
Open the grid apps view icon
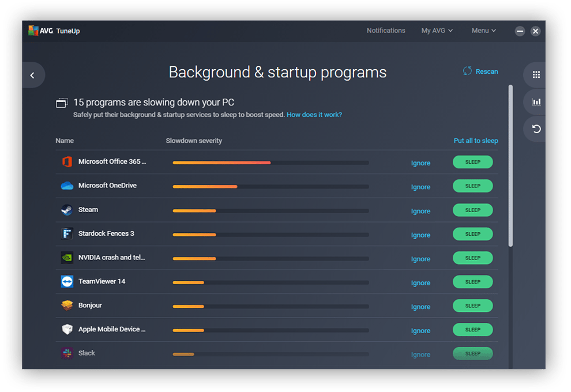point(536,75)
